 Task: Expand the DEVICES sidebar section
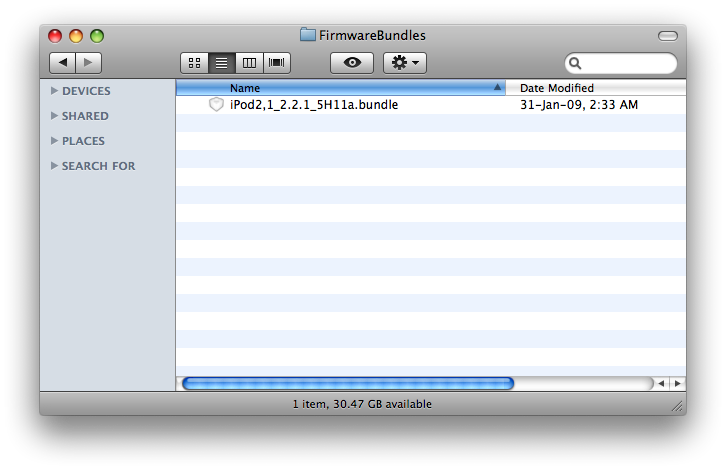point(54,91)
